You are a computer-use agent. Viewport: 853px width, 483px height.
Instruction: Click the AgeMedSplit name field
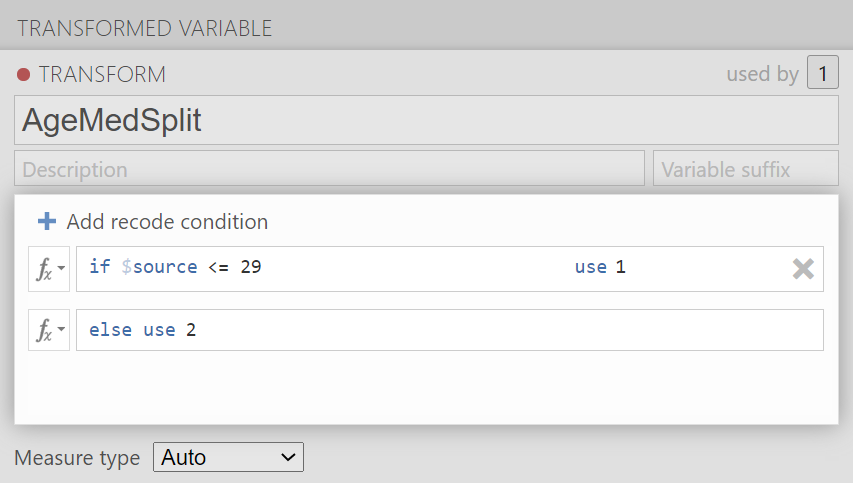click(x=426, y=121)
